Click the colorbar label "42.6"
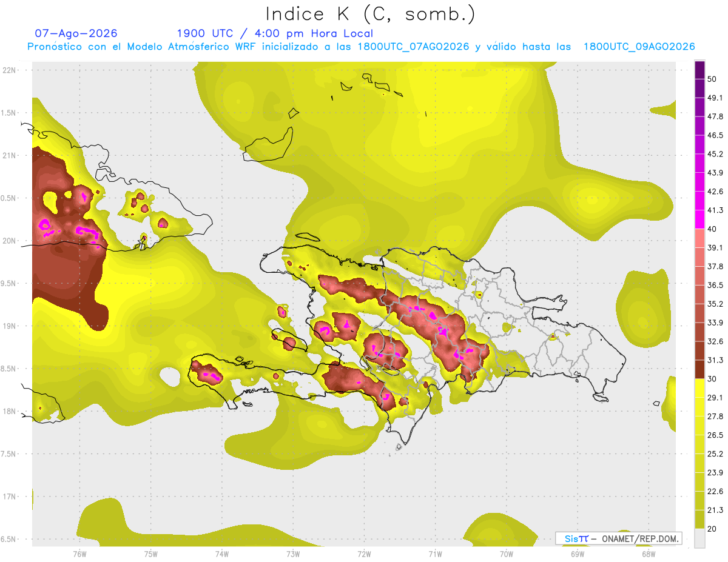The height and width of the screenshot is (562, 728). coord(715,192)
